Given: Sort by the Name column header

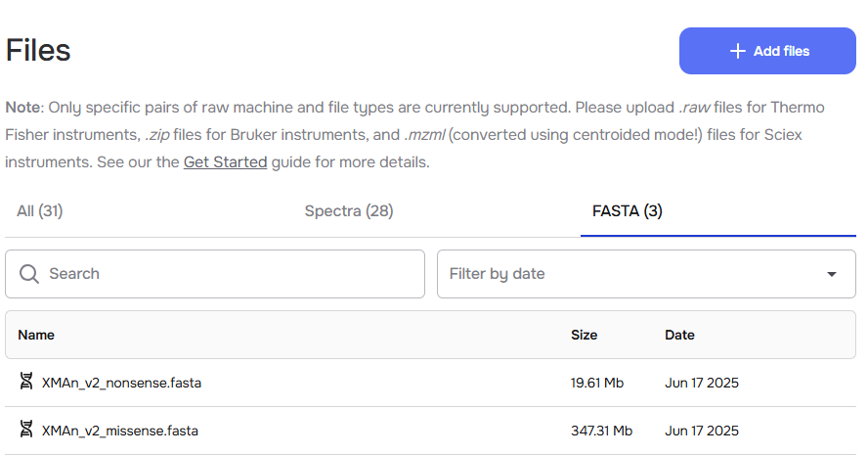Looking at the screenshot, I should [x=36, y=335].
